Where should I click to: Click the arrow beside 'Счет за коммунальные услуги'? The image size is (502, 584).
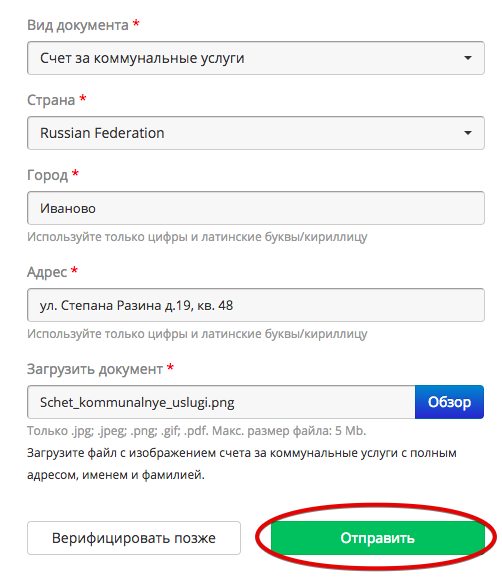(468, 58)
